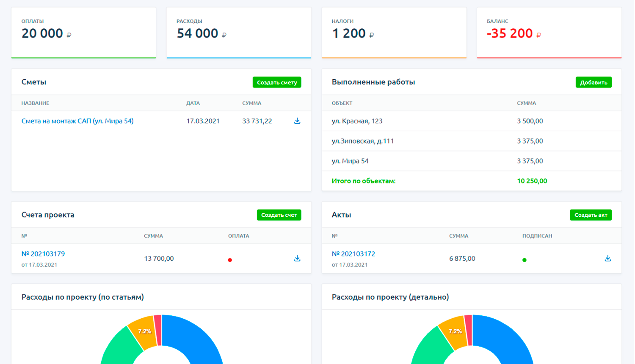Click red unpaid status dot for invoice

point(230,260)
